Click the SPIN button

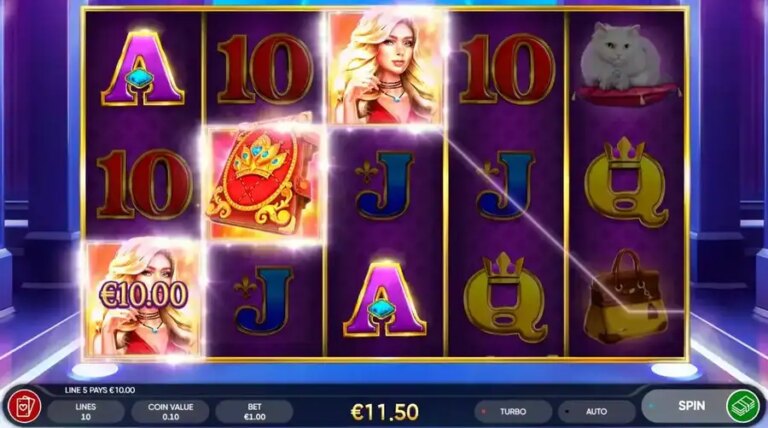click(692, 405)
